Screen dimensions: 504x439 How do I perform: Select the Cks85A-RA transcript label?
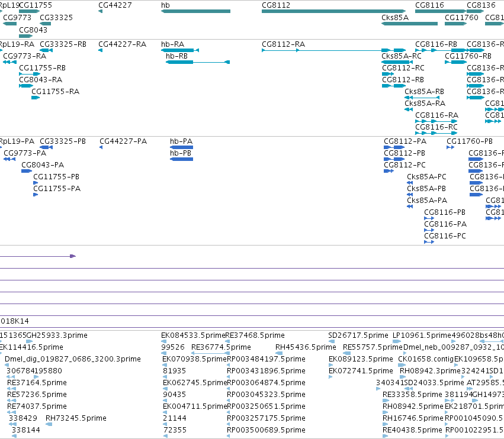[x=425, y=103]
